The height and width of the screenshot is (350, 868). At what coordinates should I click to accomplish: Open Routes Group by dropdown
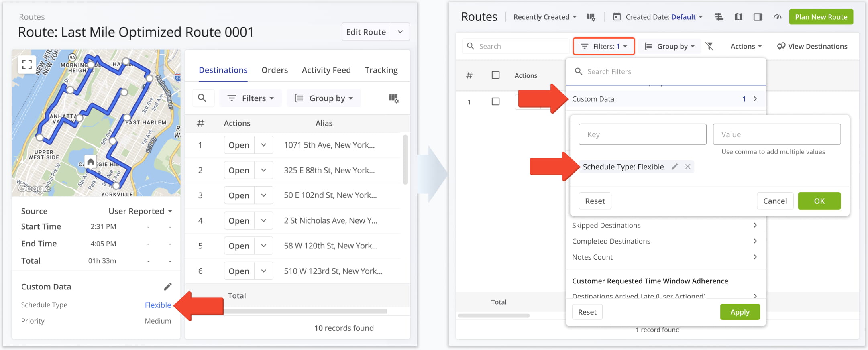point(669,46)
